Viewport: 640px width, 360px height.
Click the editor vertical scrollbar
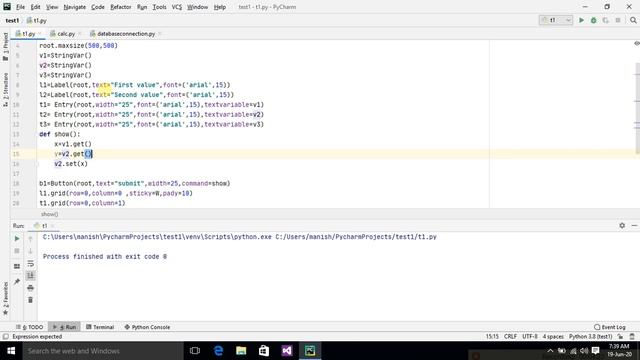coord(638,108)
